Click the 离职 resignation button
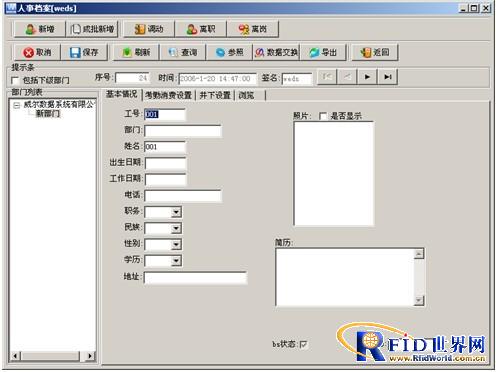Screen dimensions: 496x372 pyautogui.click(x=201, y=29)
